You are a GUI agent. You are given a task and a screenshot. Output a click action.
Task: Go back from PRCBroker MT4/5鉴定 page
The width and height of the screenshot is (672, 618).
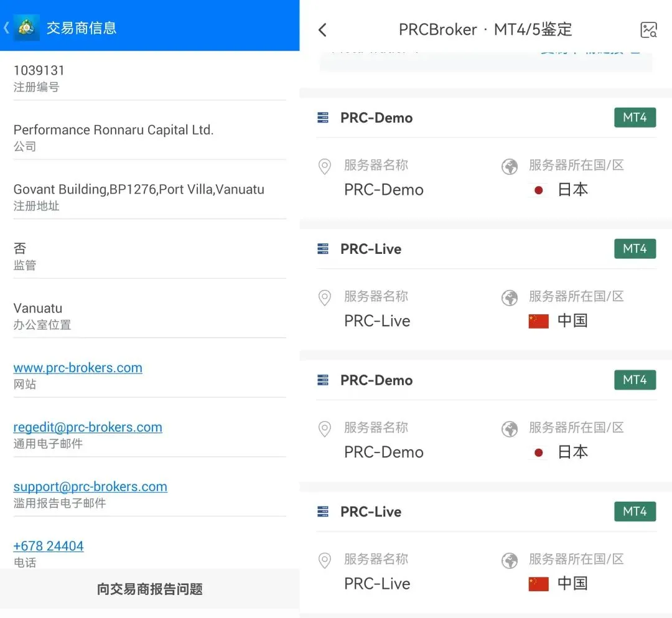pos(323,30)
